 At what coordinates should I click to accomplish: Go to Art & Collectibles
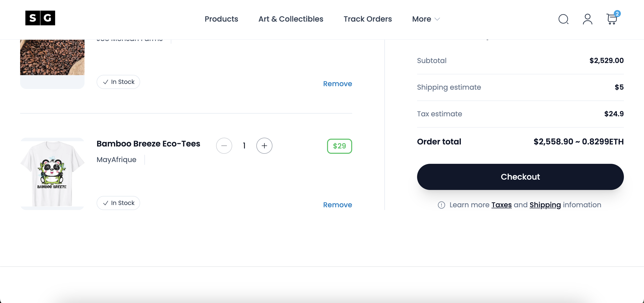[x=291, y=19]
